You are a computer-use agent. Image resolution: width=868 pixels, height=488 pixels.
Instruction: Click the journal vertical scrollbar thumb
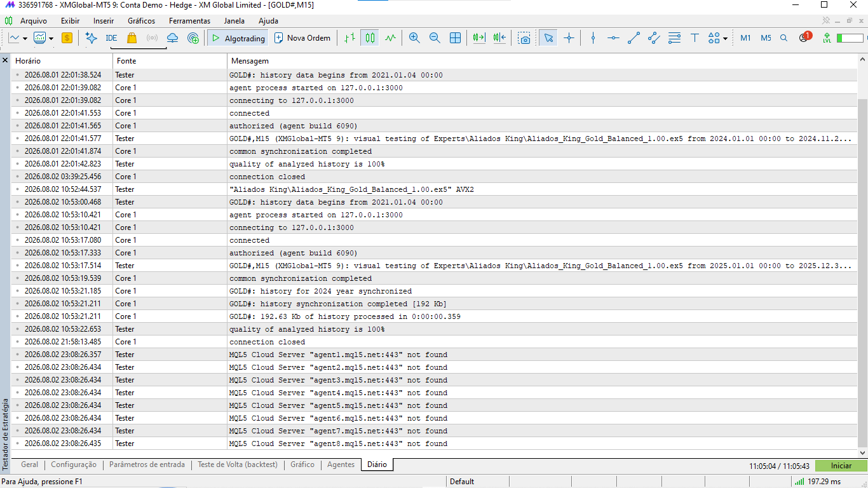tap(862, 273)
